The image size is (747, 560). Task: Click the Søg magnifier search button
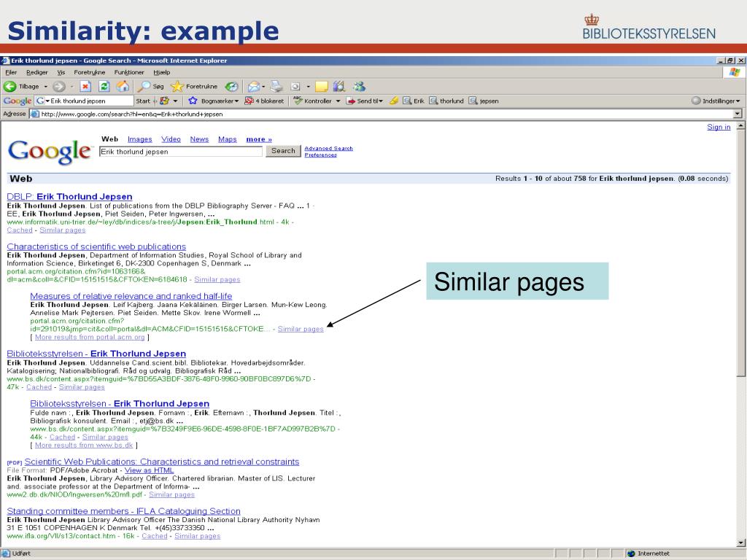point(150,87)
